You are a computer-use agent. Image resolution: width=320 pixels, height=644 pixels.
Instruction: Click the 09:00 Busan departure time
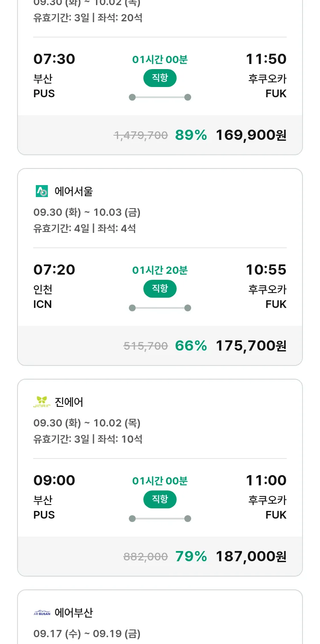pyautogui.click(x=54, y=480)
